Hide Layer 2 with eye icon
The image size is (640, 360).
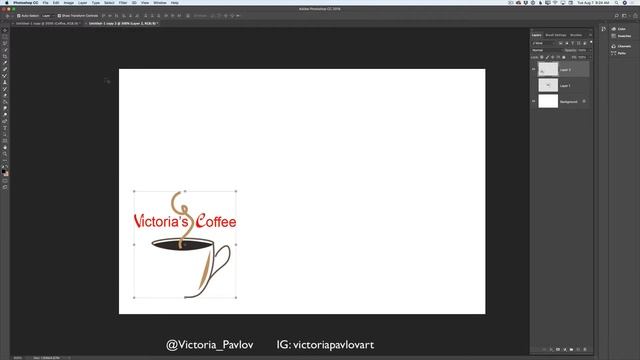(x=533, y=69)
